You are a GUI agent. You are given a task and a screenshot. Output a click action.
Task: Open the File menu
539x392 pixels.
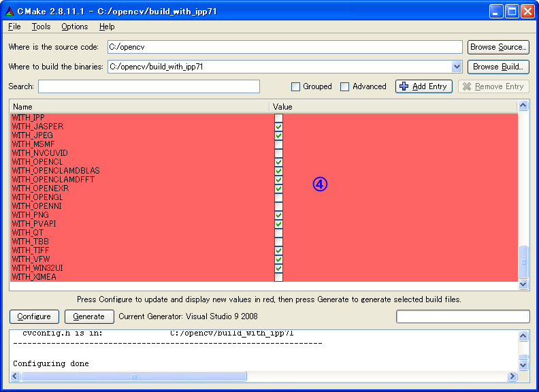click(x=14, y=27)
